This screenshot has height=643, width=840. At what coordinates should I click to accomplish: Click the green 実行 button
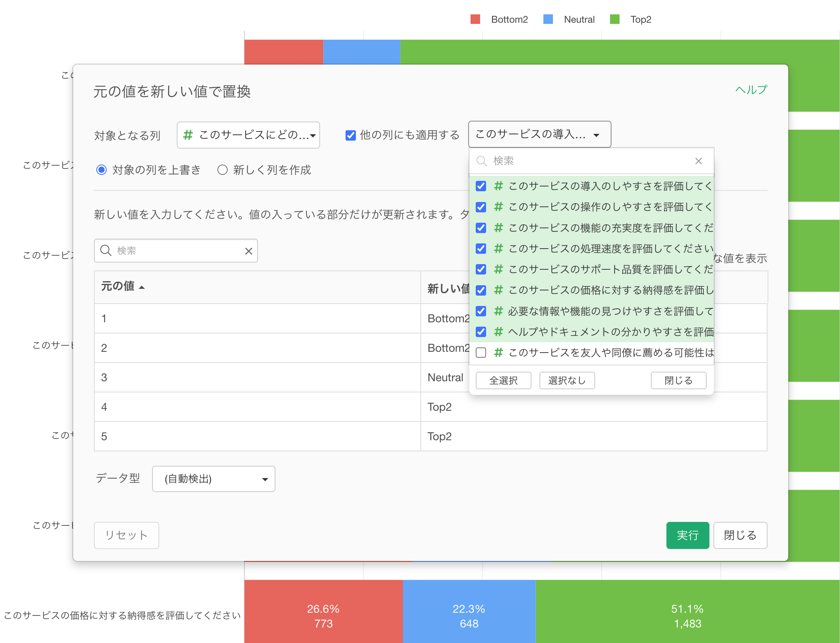(x=688, y=535)
